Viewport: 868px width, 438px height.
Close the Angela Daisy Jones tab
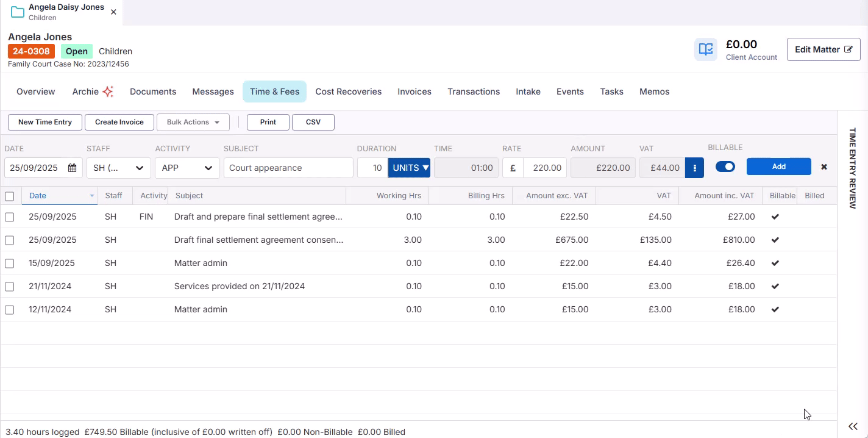[113, 12]
